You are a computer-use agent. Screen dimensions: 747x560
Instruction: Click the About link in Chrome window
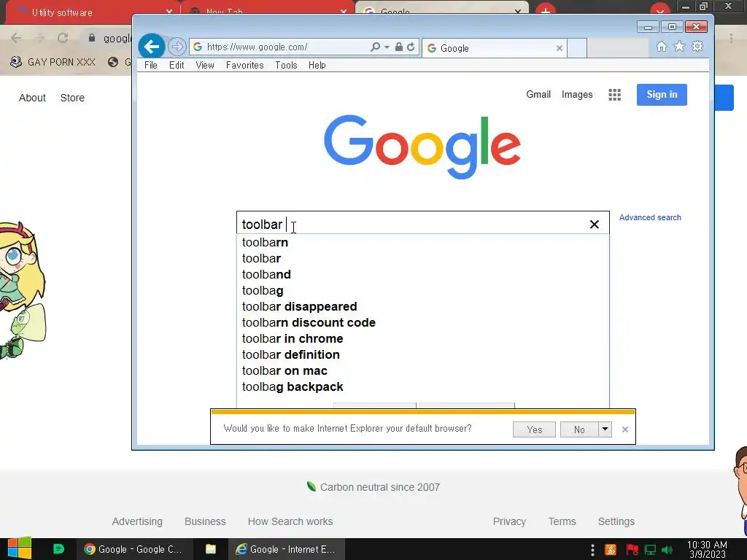pos(32,98)
